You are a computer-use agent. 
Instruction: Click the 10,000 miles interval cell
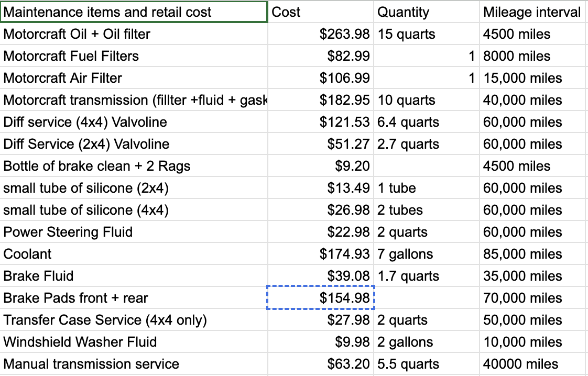(x=533, y=342)
